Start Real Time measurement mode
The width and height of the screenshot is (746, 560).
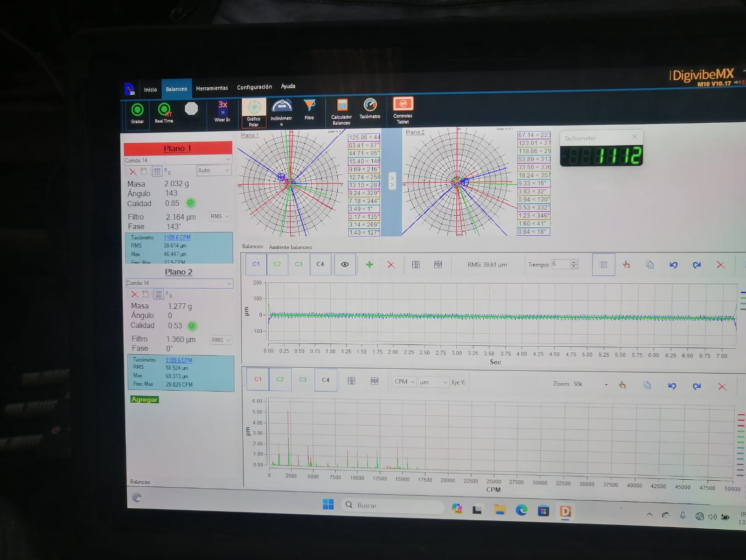164,113
